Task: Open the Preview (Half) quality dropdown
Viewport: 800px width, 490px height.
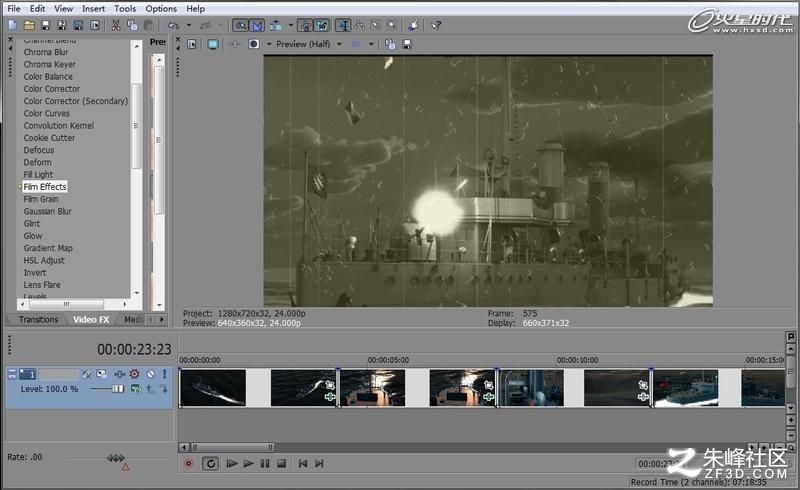Action: pyautogui.click(x=309, y=44)
